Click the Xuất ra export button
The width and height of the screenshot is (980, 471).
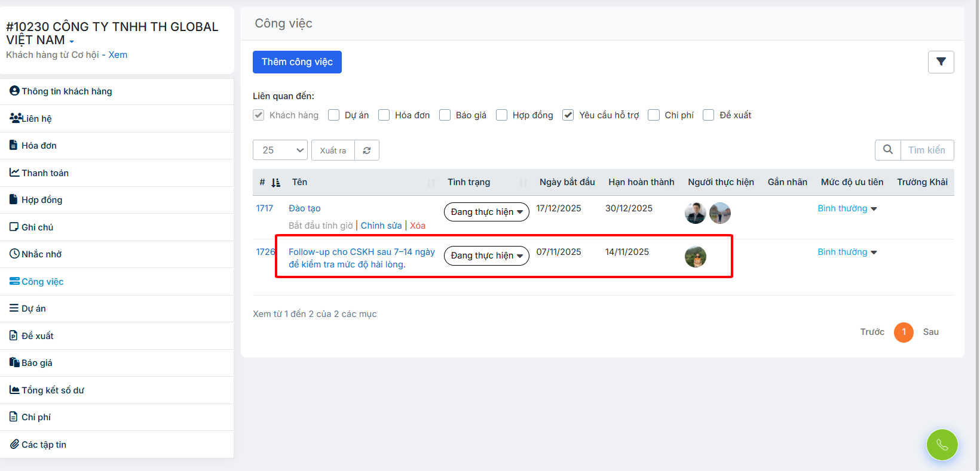[333, 150]
